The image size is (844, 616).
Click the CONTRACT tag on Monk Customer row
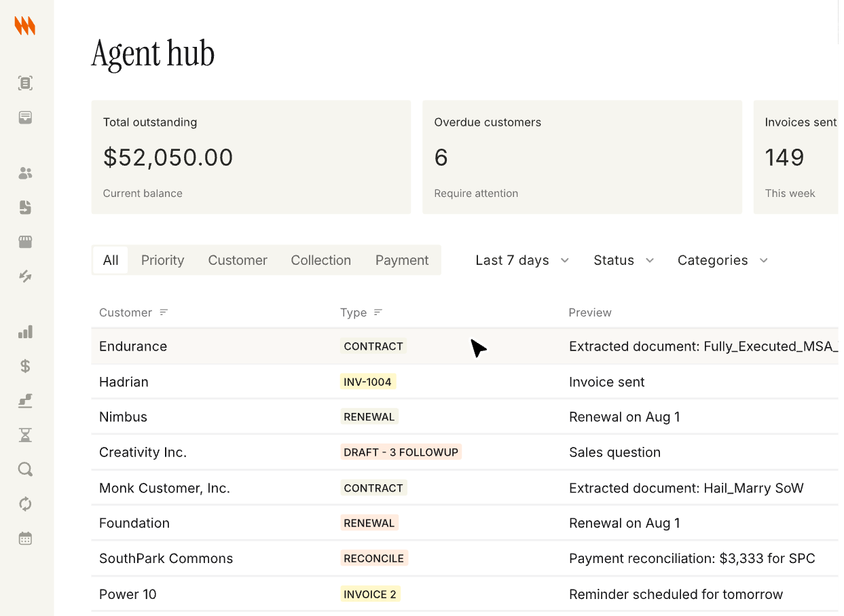(x=373, y=488)
